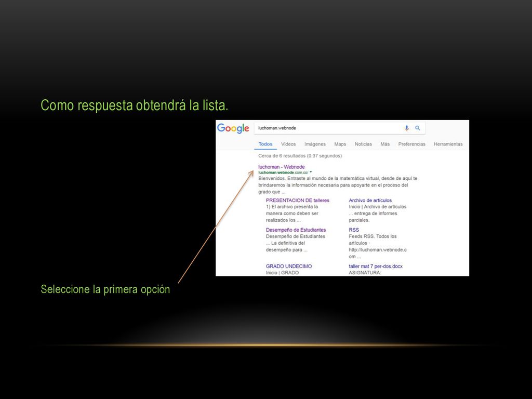Screen dimensions: 532x399
Task: Open the luchoman - Webnode result link
Action: [x=281, y=167]
